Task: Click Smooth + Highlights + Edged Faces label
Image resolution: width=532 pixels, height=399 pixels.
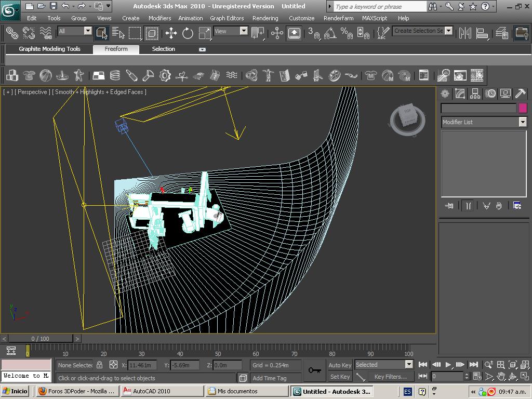Action: (99, 92)
